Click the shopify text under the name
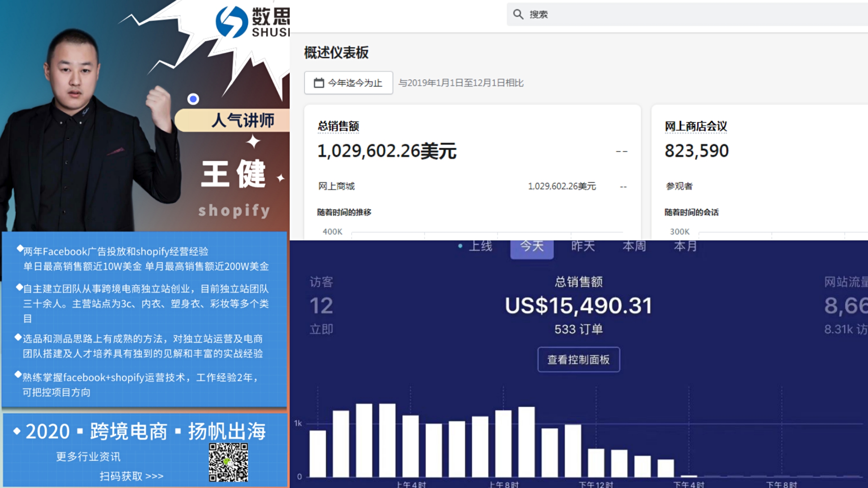Image resolution: width=868 pixels, height=488 pixels. click(x=234, y=211)
